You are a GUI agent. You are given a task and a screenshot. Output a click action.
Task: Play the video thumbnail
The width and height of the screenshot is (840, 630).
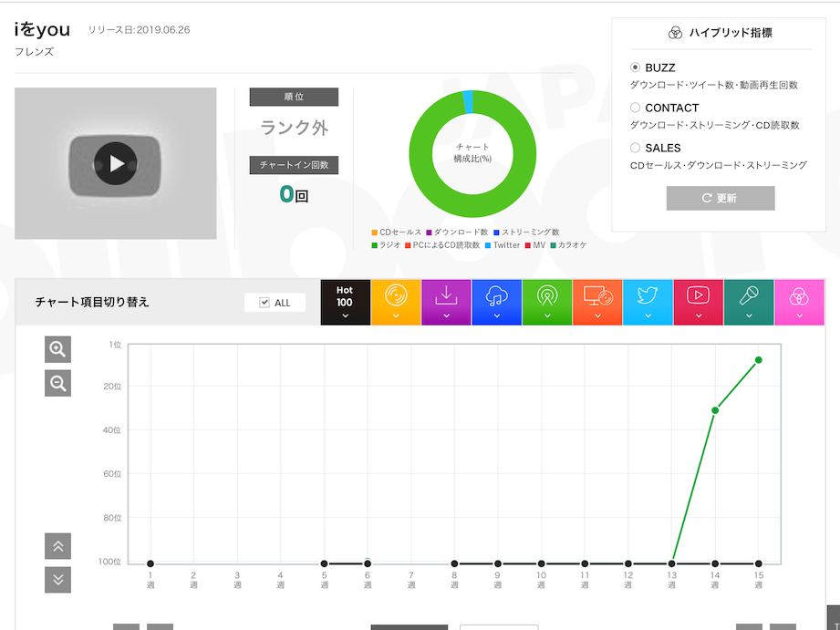click(x=116, y=163)
